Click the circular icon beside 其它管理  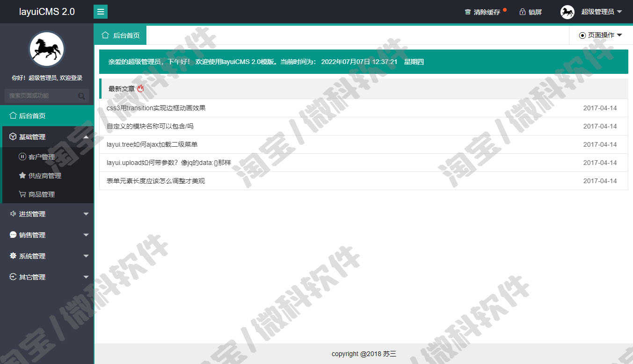pos(13,277)
